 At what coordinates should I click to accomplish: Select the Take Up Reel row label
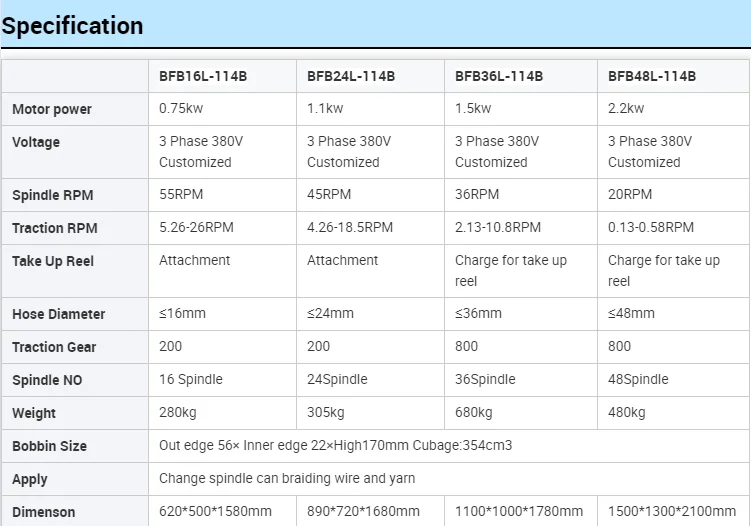(53, 261)
